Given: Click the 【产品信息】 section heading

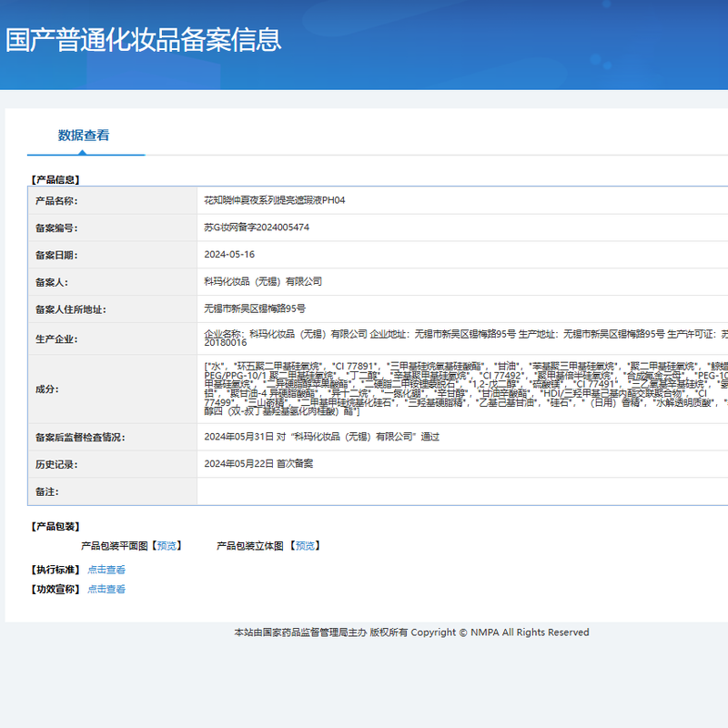Looking at the screenshot, I should [x=56, y=180].
